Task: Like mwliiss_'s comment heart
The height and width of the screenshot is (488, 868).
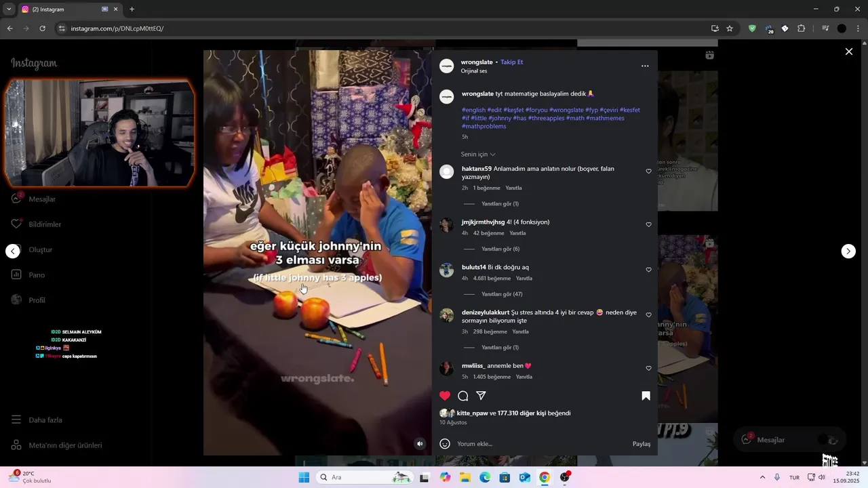Action: pos(648,369)
